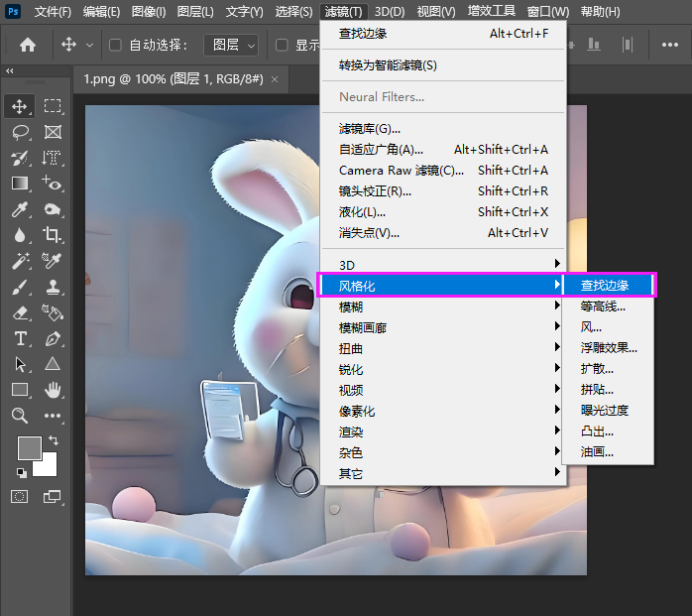
Task: Collapse the toolbox with double-chevron
Action: tap(10, 70)
